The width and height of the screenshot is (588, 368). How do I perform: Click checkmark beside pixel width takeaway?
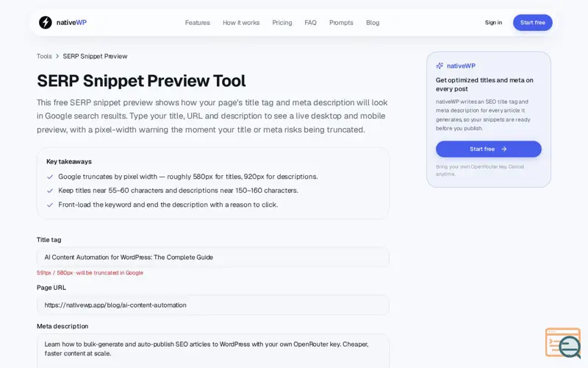(50, 177)
